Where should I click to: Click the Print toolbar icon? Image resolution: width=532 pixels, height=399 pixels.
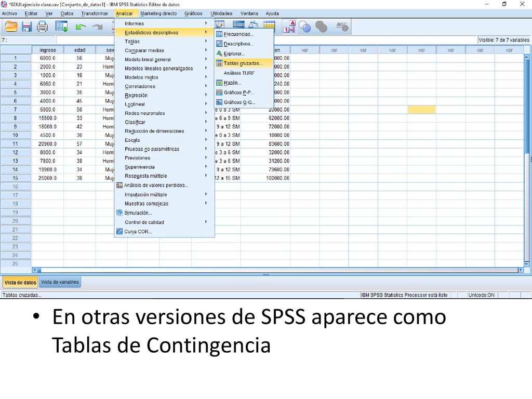43,26
